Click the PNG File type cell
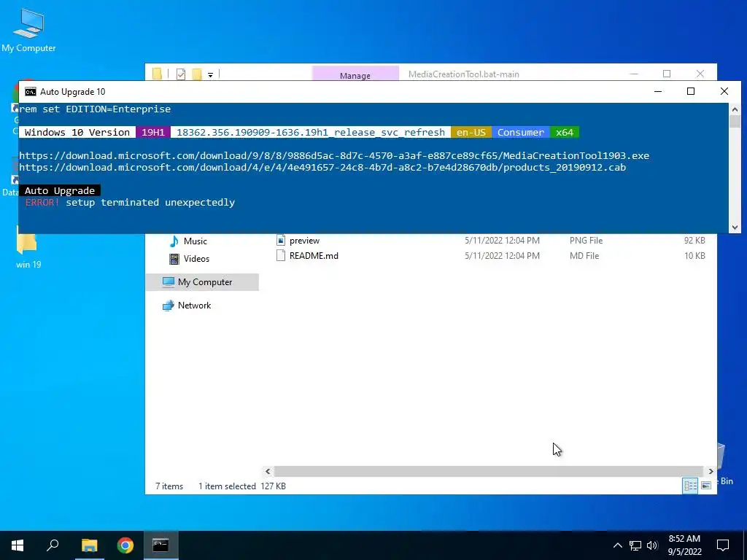The image size is (747, 560). [x=586, y=241]
